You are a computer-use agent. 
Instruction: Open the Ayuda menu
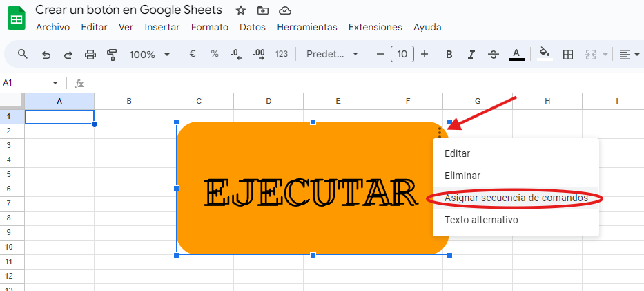427,27
